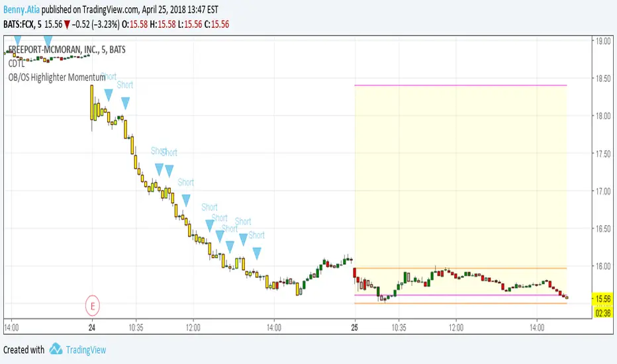Select the CDTL indicator label

[x=16, y=64]
